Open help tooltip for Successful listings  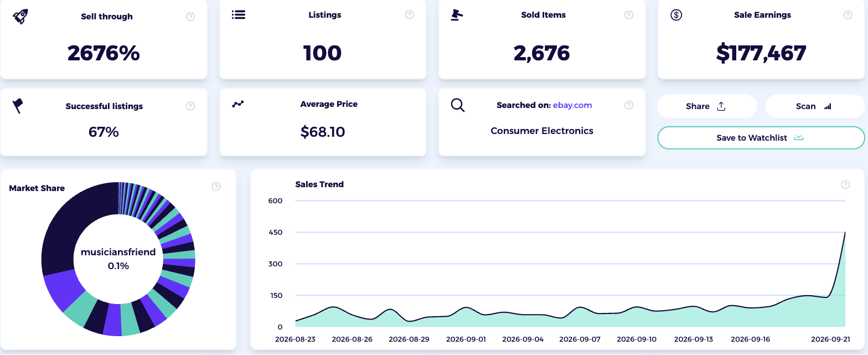tap(190, 106)
